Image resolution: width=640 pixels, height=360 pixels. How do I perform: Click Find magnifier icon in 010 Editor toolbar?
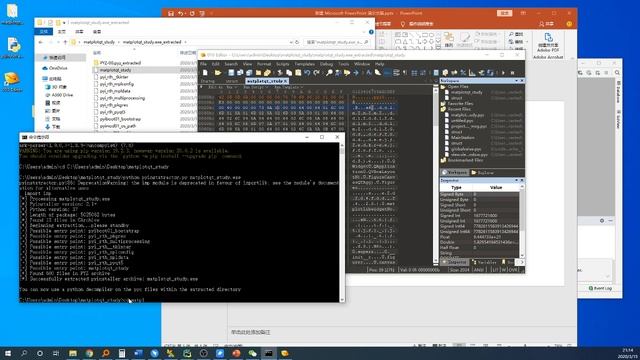(329, 73)
